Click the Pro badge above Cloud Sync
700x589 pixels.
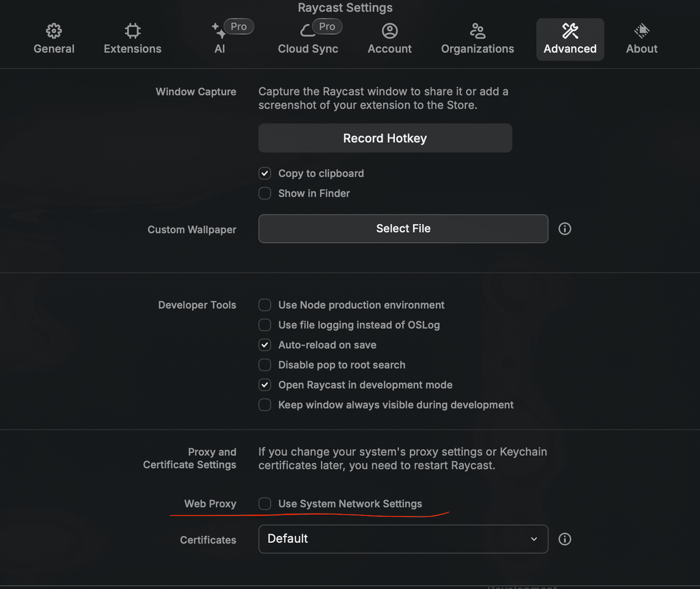[x=327, y=26]
